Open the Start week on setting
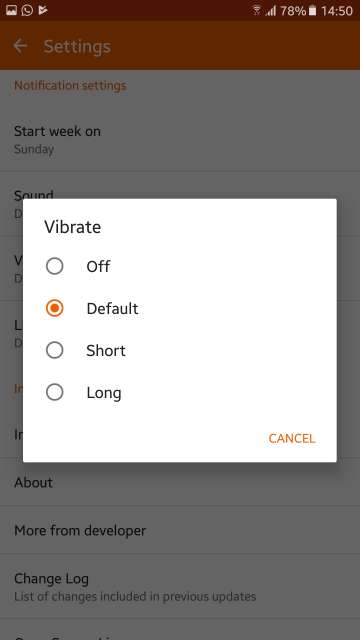 (180, 140)
